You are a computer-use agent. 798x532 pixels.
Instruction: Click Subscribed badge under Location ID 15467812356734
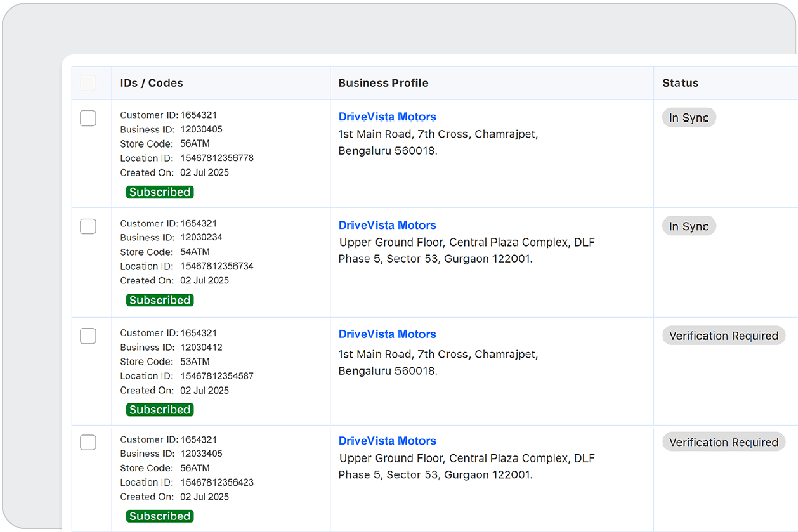(x=160, y=300)
